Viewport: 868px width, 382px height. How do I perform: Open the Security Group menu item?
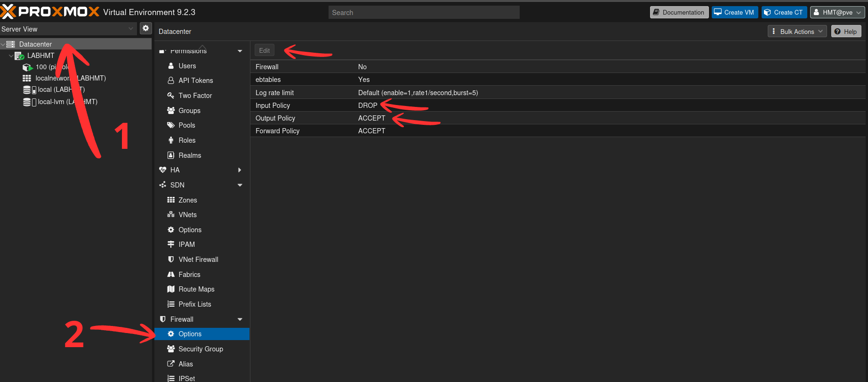click(x=202, y=349)
